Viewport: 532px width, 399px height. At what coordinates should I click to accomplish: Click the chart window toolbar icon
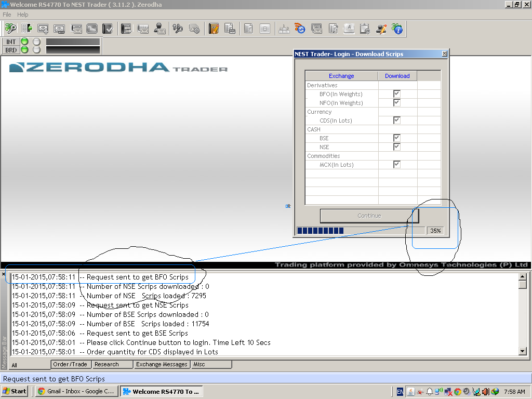coord(76,29)
